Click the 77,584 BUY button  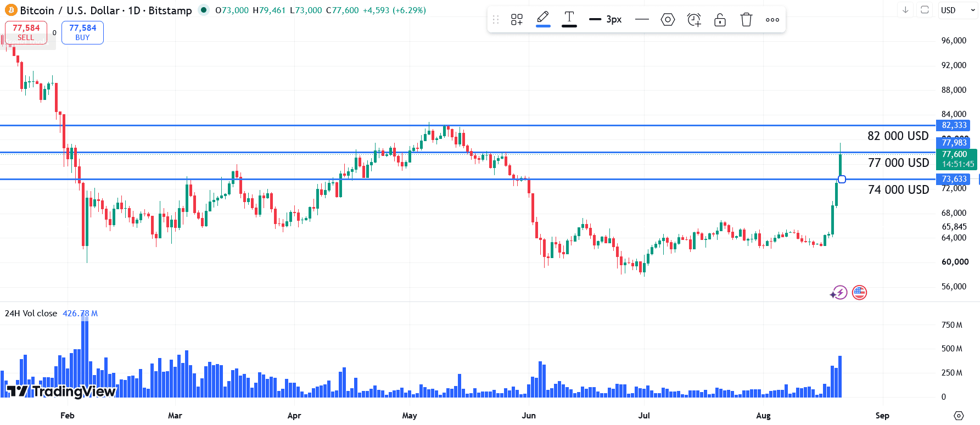click(x=82, y=32)
